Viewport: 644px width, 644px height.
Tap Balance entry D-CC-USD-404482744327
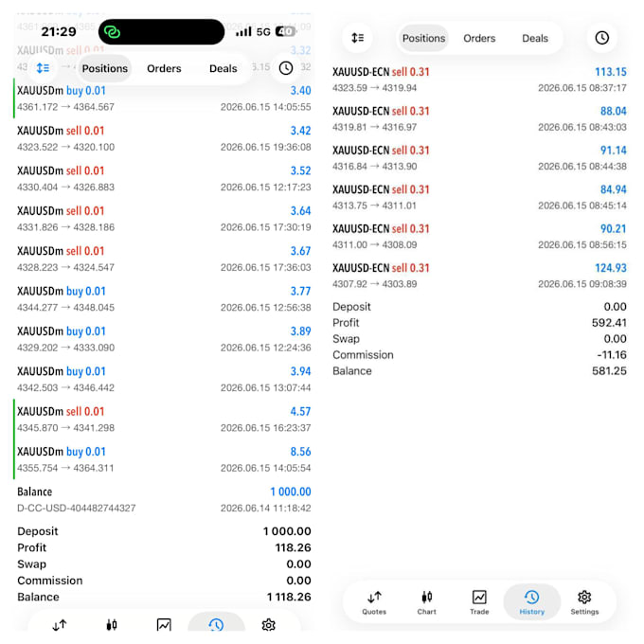click(164, 499)
